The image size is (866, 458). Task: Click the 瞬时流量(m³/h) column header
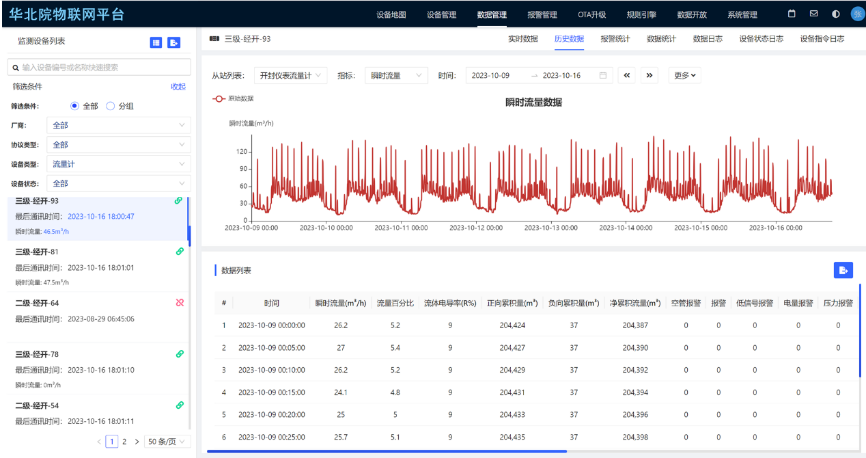pos(341,303)
